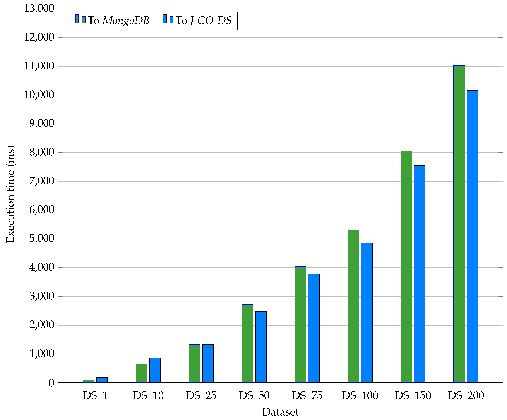The image size is (507, 420).
Task: Click the To MongoDB legend label
Action: pos(118,21)
